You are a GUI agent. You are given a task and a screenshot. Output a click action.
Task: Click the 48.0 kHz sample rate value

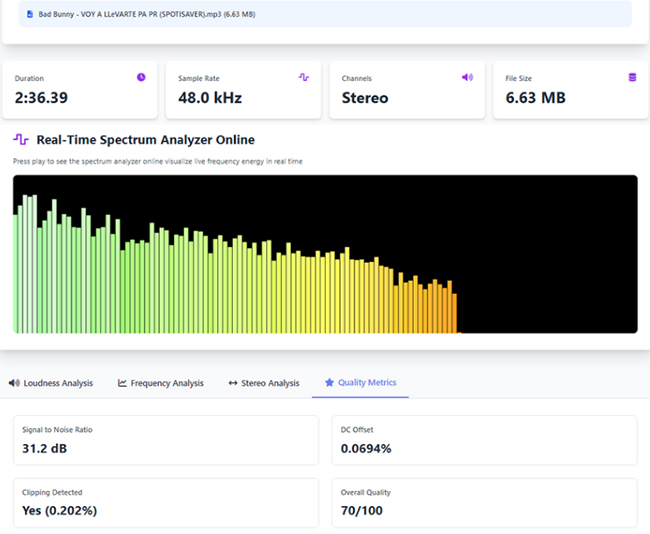coord(210,98)
